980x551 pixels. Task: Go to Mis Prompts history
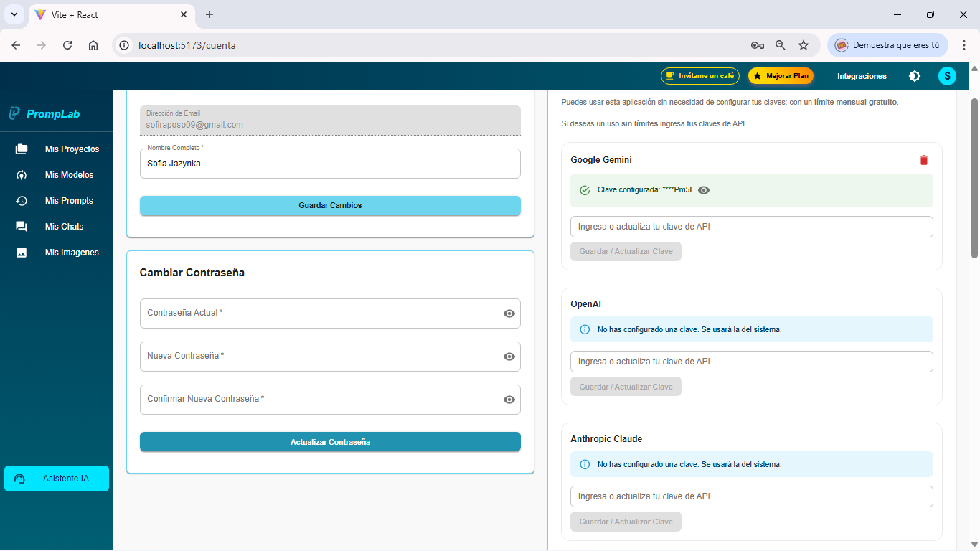57,201
